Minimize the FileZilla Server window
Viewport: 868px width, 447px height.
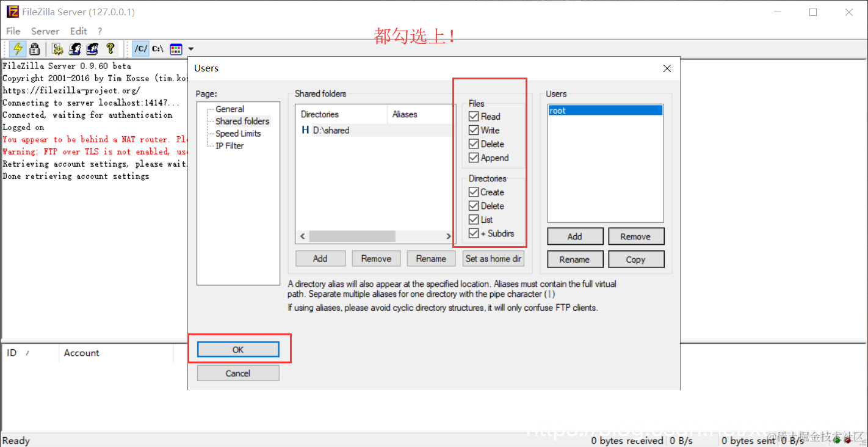click(x=777, y=12)
